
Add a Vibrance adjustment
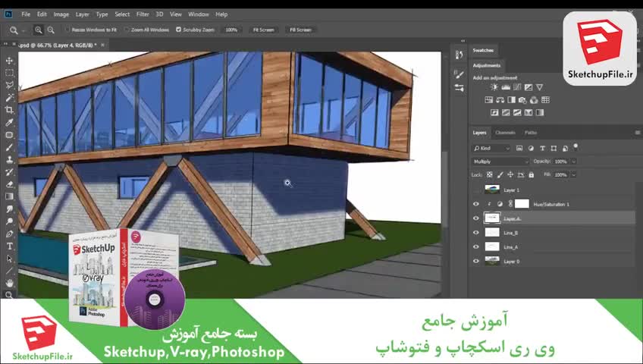[x=540, y=87]
